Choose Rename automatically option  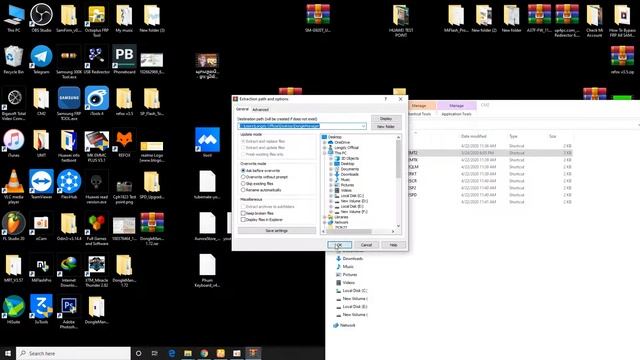243,190
